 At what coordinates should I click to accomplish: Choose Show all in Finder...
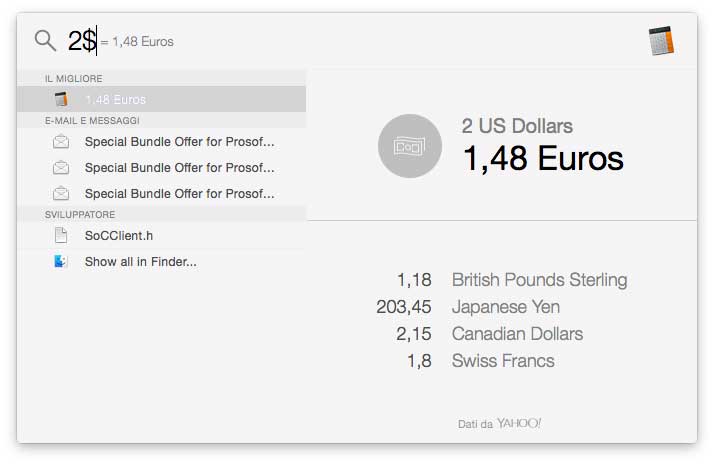point(140,262)
